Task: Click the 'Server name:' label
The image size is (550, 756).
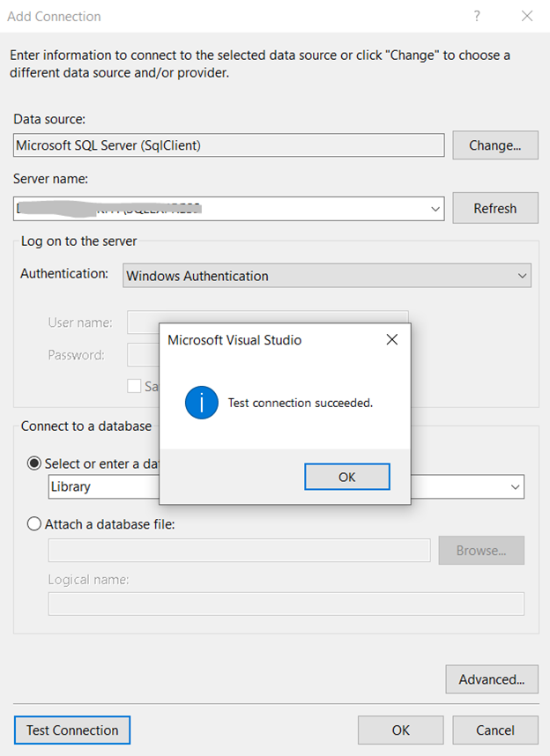Action: [x=50, y=179]
